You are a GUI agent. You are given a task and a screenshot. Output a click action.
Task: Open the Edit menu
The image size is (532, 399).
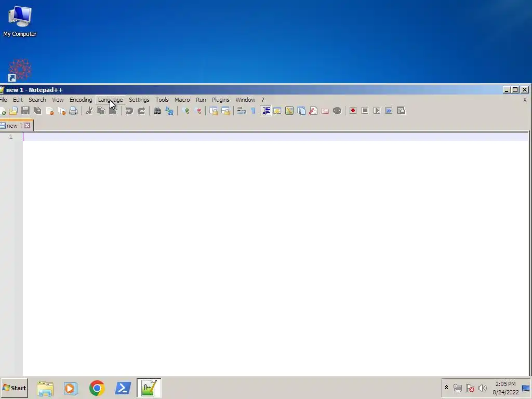point(18,100)
